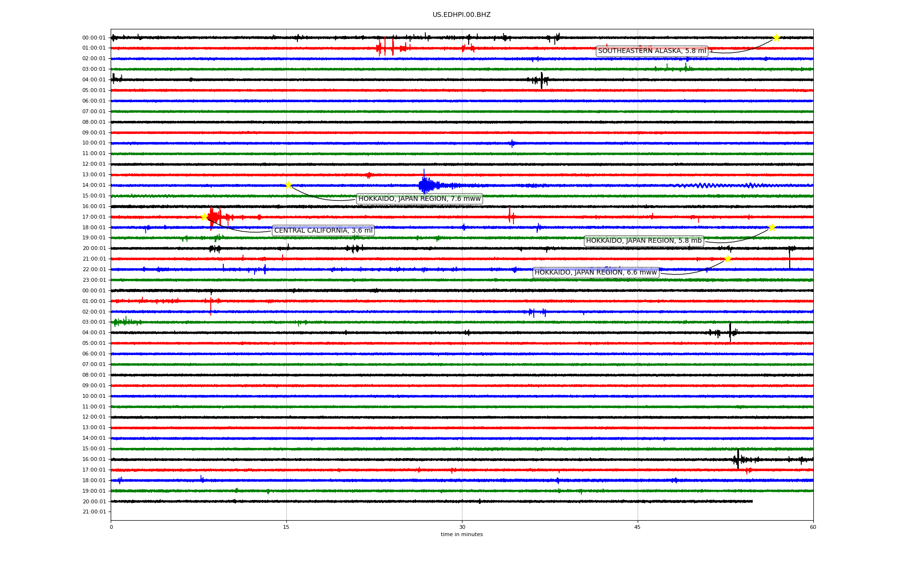This screenshot has height=578, width=924.
Task: Click the HOKKAIDO, JAPAN REGION, 6.6 mww label
Action: [595, 273]
